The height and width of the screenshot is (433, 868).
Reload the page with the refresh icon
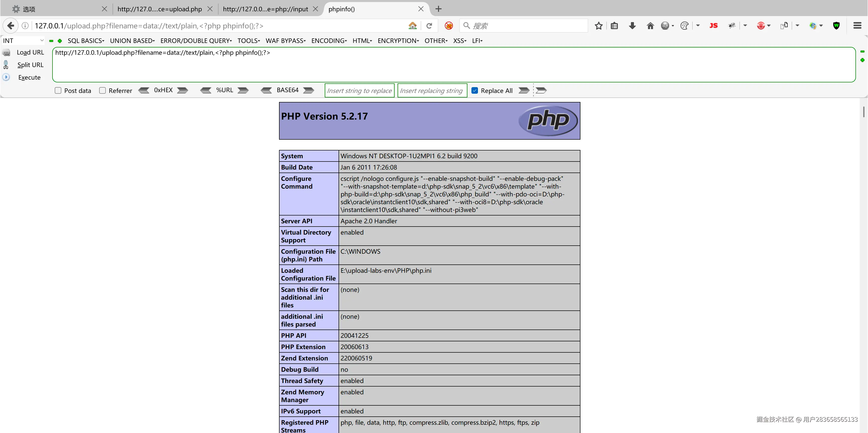429,26
